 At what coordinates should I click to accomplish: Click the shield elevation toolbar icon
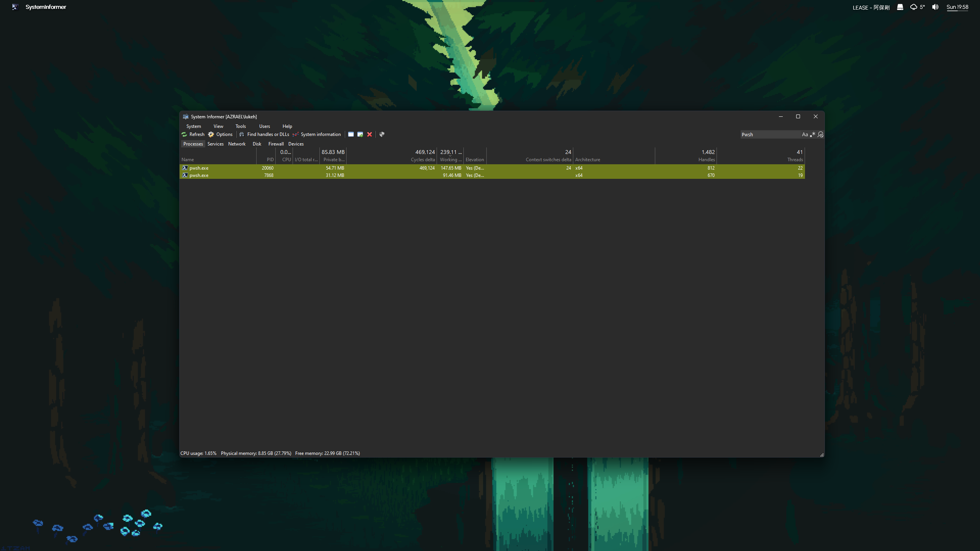(x=382, y=134)
